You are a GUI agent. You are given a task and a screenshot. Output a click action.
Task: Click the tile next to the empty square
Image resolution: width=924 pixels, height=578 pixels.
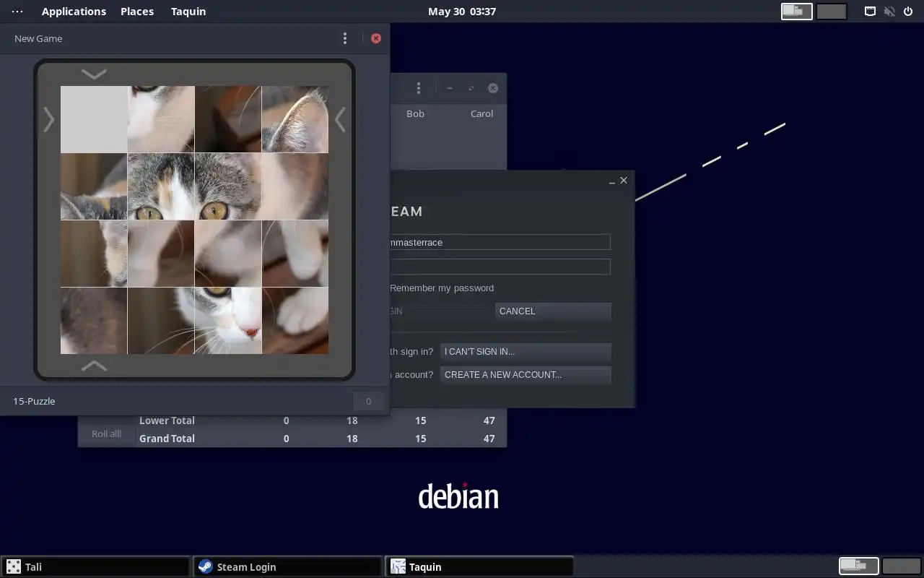161,119
